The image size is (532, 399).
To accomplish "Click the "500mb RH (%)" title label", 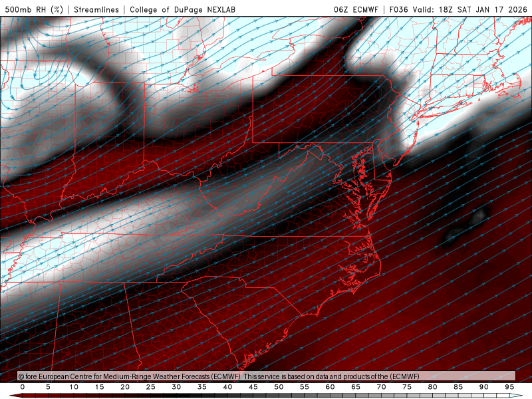I will (34, 9).
